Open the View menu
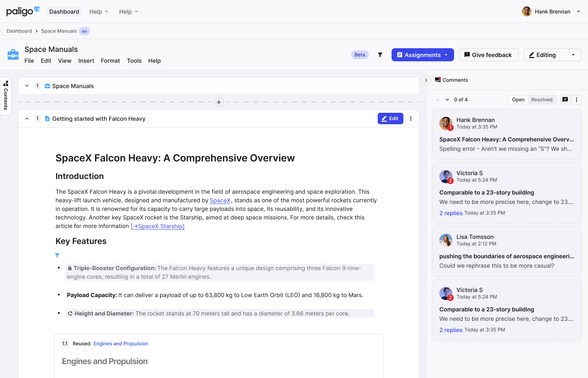The width and height of the screenshot is (588, 378). click(65, 61)
